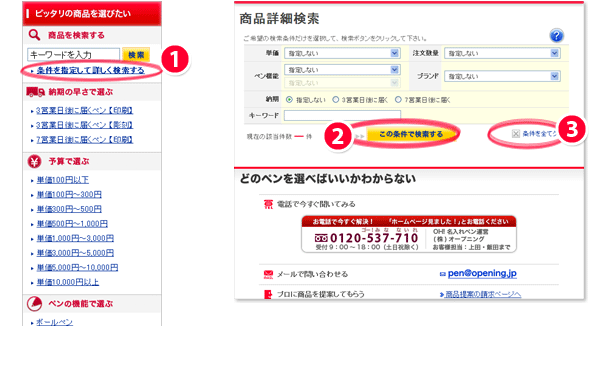Select 単価5,000円~10,000円 link
595x370 pixels.
pos(77,268)
